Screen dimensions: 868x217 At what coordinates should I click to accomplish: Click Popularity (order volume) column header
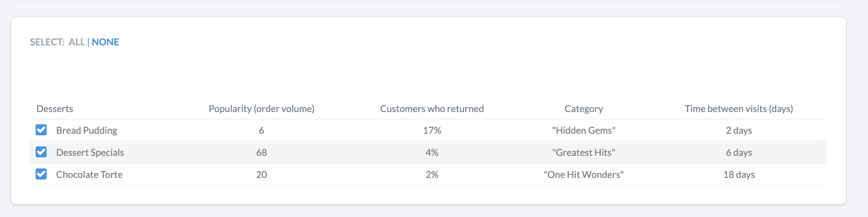[x=261, y=108]
